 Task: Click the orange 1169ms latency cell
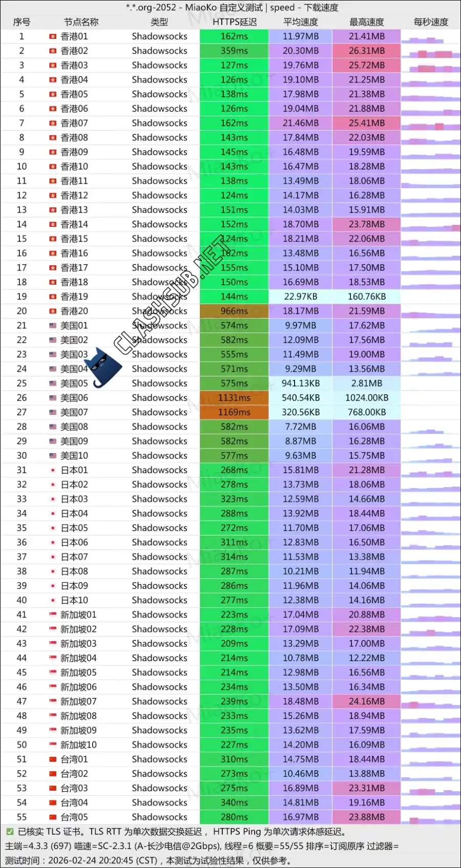coord(234,412)
